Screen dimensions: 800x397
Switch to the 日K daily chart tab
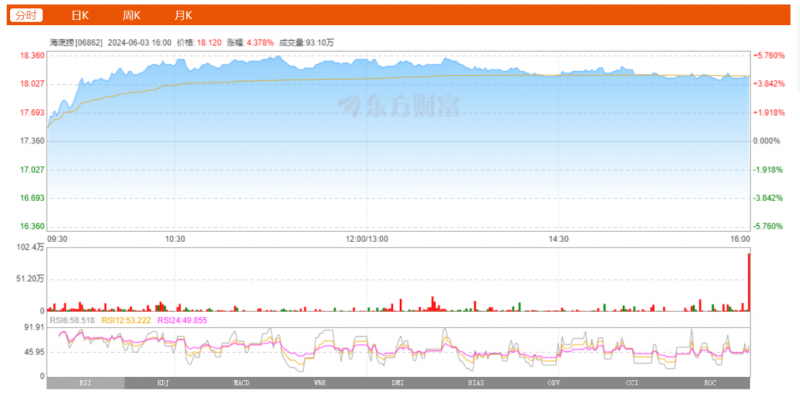tap(80, 15)
